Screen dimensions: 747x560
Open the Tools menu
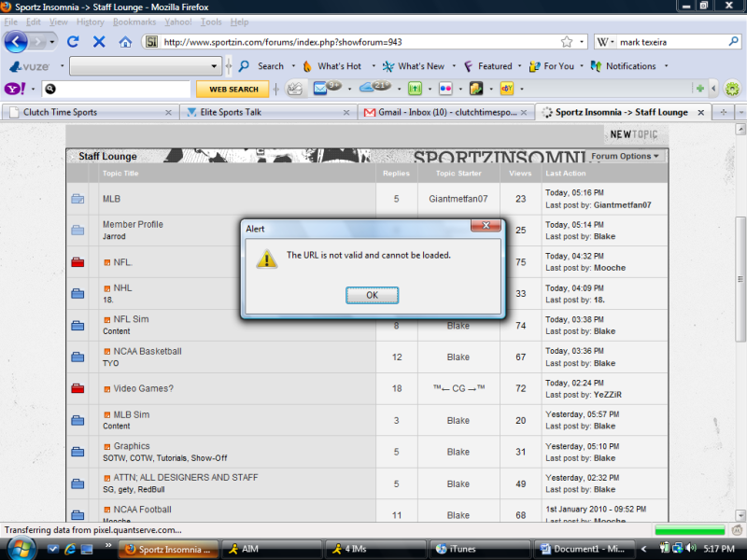click(211, 21)
